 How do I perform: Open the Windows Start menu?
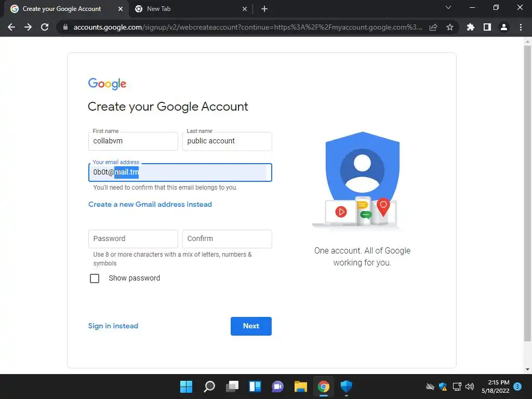[x=186, y=387]
